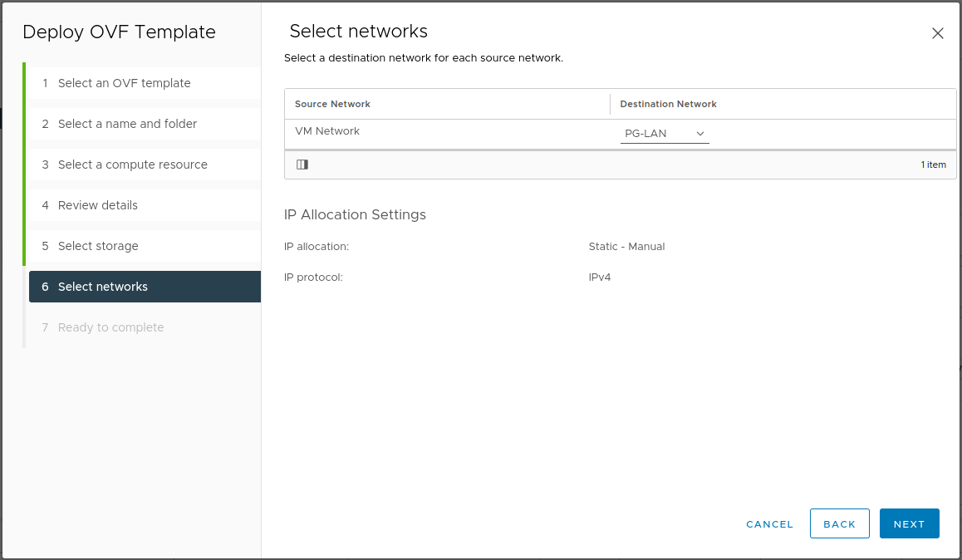This screenshot has width=962, height=560.
Task: Open the PG-LAN destination network dropdown
Action: (x=665, y=134)
